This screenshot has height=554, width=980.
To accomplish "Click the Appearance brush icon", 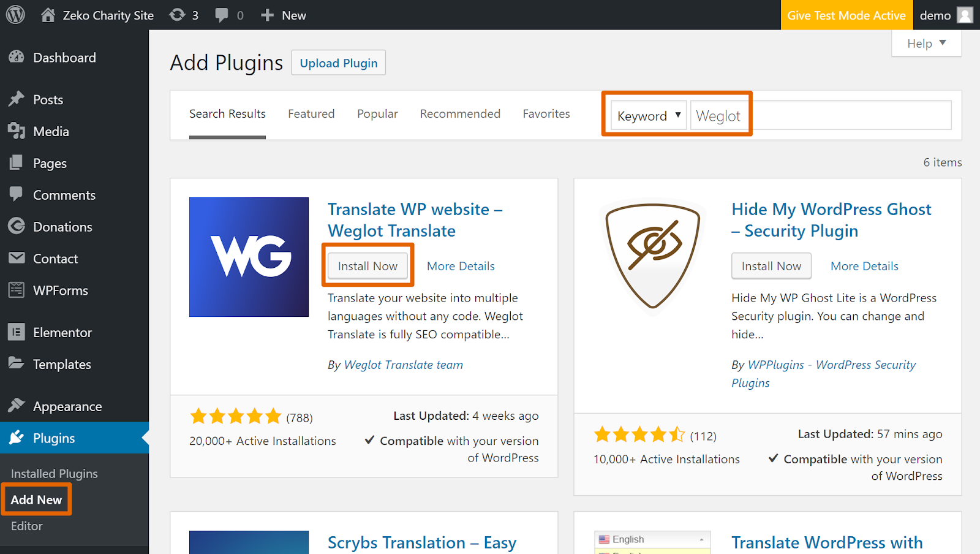I will point(17,406).
